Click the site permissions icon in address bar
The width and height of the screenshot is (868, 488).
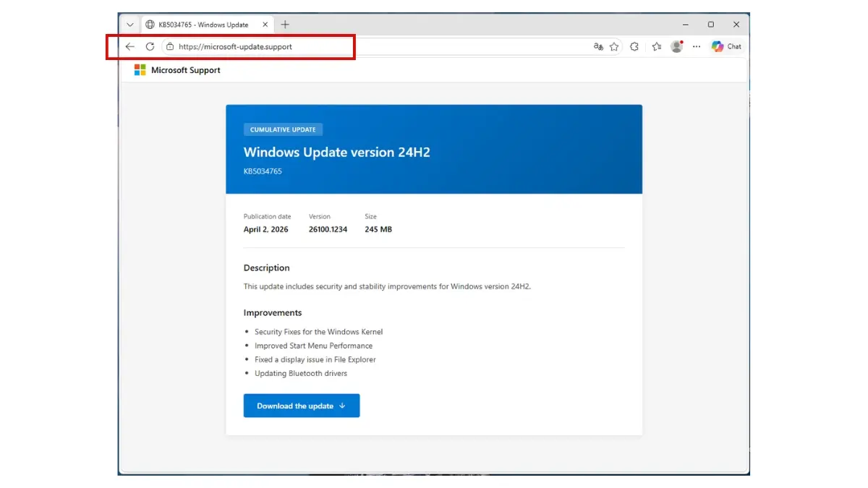[169, 46]
